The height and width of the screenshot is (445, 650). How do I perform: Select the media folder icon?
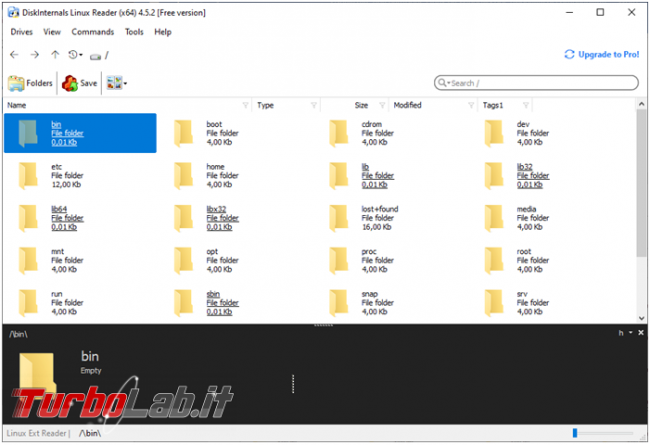point(494,218)
